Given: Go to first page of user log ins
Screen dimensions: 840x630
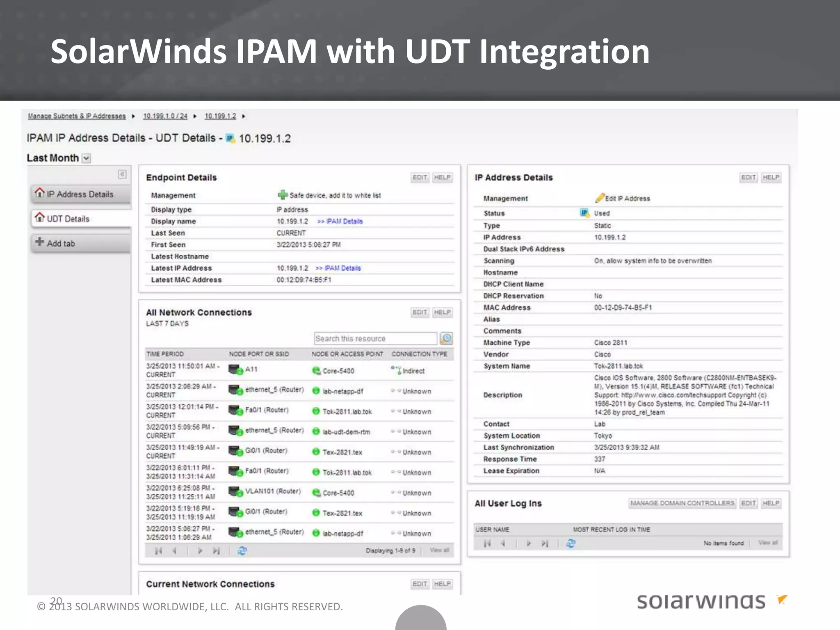Looking at the screenshot, I should pos(487,543).
